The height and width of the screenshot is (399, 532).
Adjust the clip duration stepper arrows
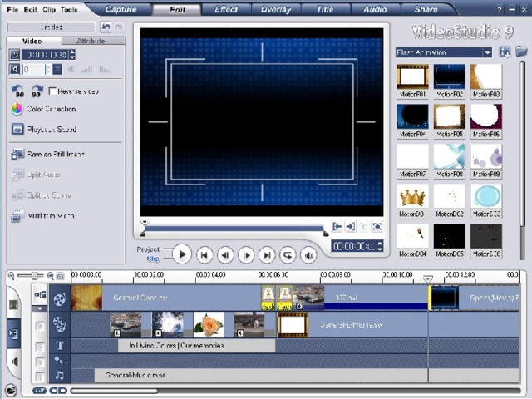[72, 54]
